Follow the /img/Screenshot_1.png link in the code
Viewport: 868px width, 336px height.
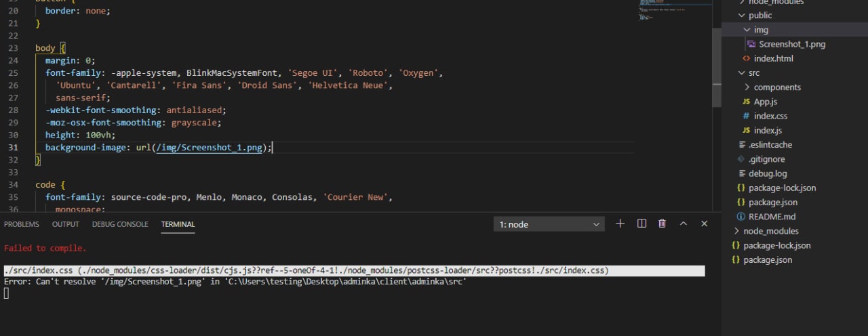(x=211, y=147)
